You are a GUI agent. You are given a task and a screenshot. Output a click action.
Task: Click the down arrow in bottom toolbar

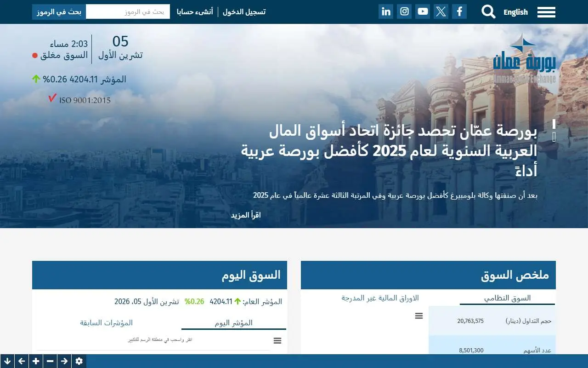(x=7, y=361)
